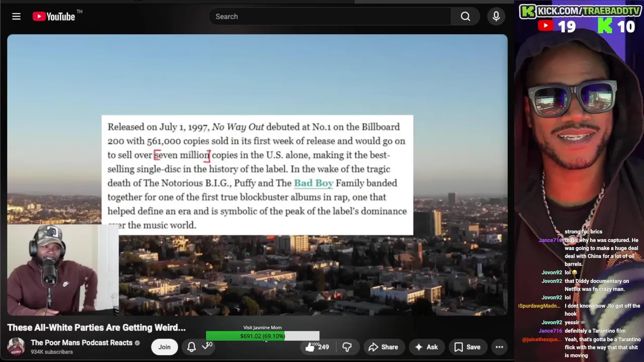Toggle the notification bell icon

[192, 347]
